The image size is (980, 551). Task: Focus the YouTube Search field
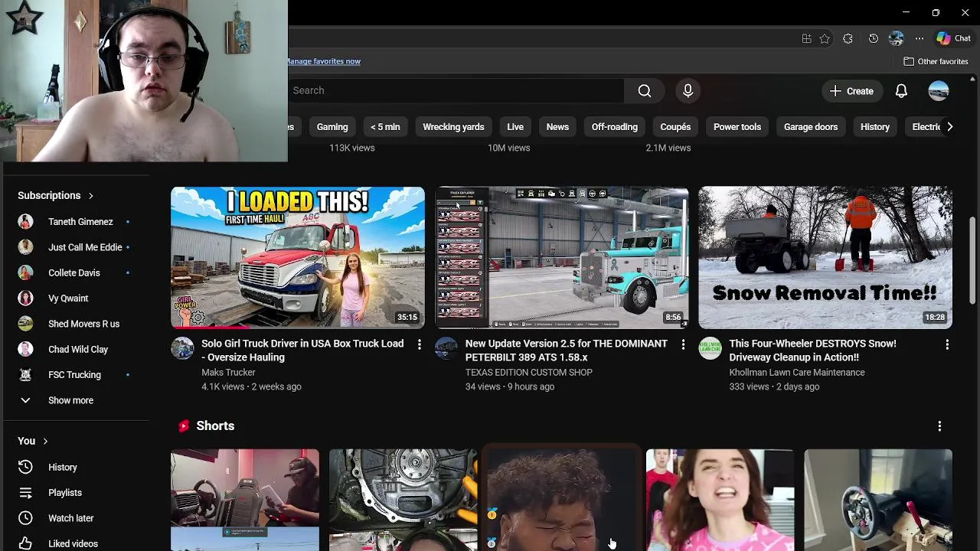point(456,90)
